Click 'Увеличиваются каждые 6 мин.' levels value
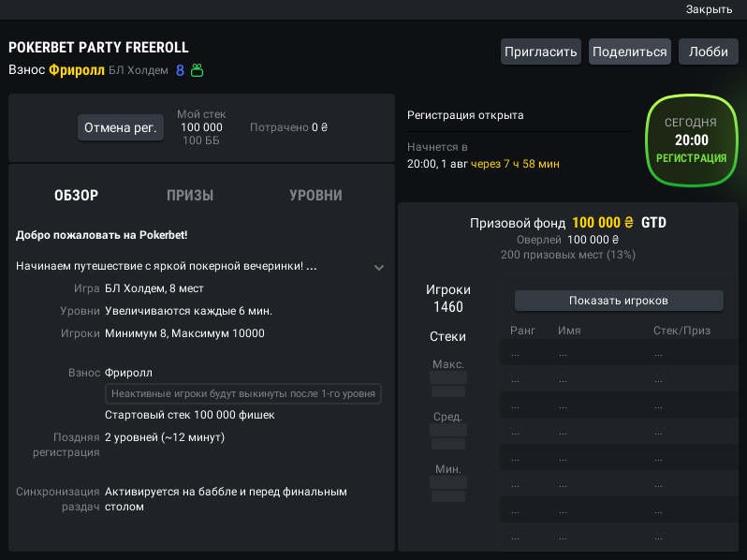 [x=189, y=311]
